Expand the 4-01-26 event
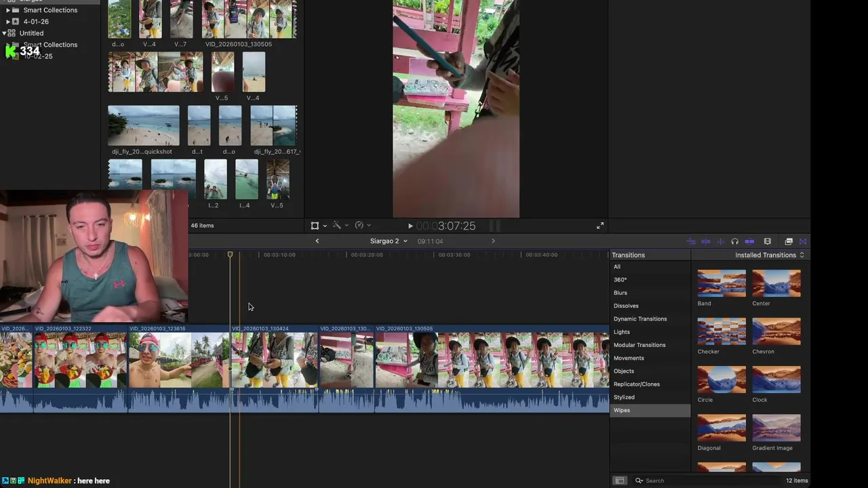Screen dimensions: 868x488 coord(8,22)
